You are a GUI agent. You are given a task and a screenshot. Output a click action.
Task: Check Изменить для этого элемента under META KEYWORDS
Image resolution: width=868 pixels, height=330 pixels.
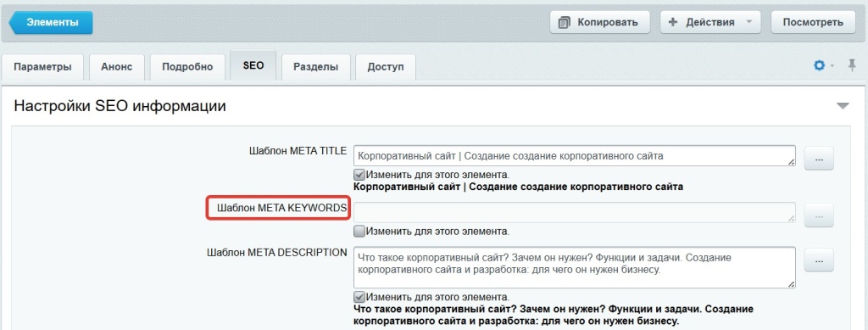pos(359,231)
